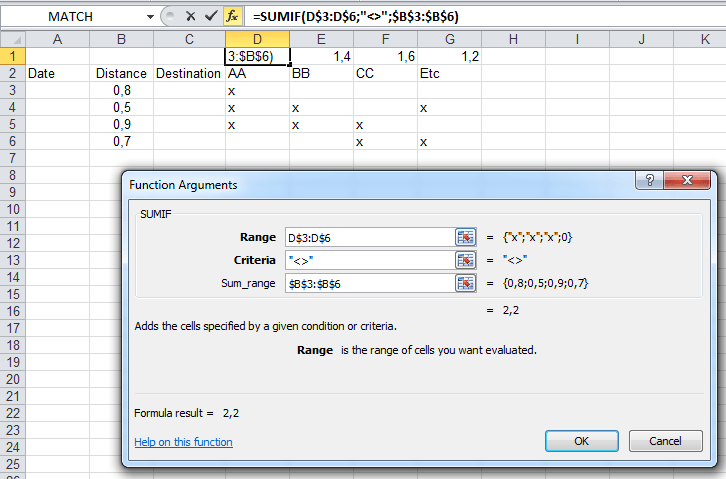Click in the formula bar text
Image resolution: width=726 pixels, height=479 pixels.
[450, 16]
